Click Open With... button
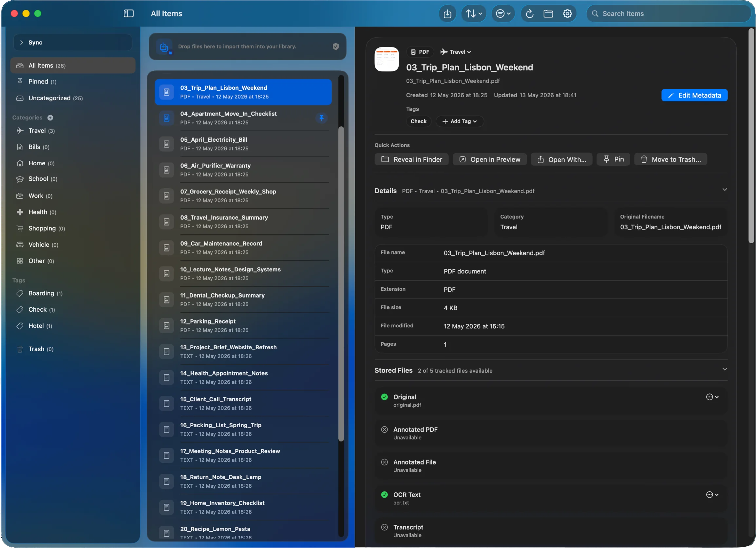 click(x=561, y=159)
